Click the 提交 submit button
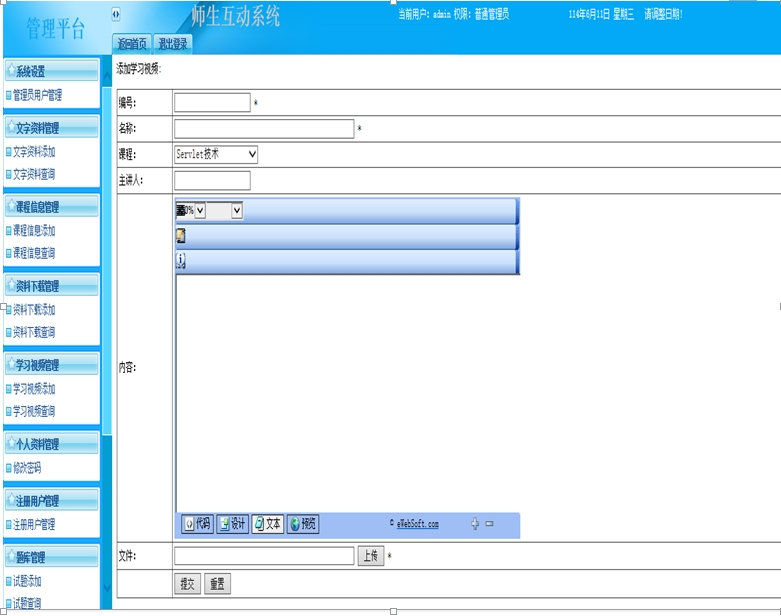The image size is (781, 616). pyautogui.click(x=187, y=584)
